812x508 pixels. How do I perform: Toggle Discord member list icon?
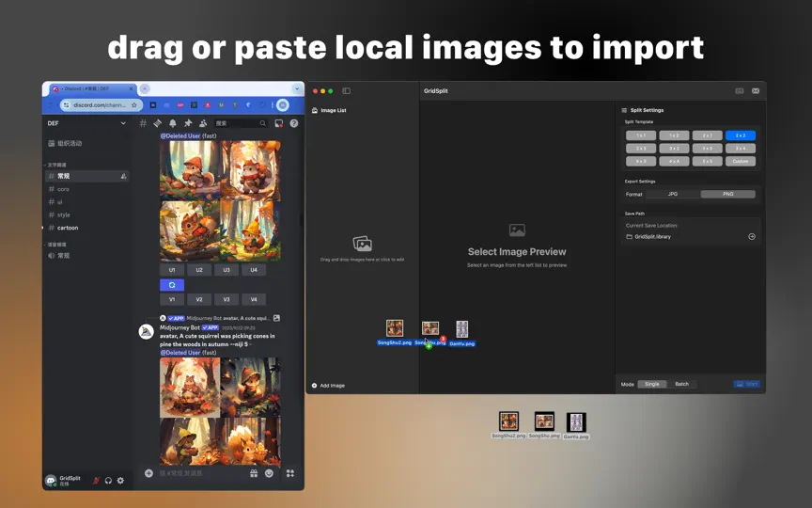tap(203, 123)
